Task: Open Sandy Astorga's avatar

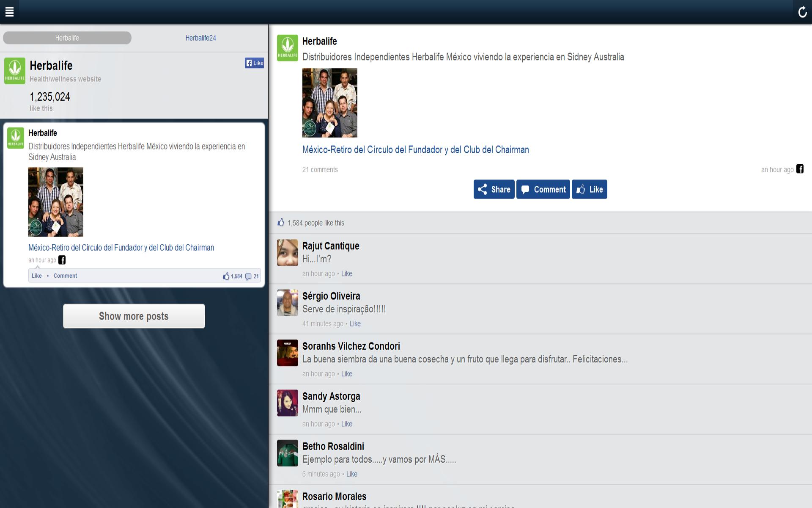Action: coord(288,403)
